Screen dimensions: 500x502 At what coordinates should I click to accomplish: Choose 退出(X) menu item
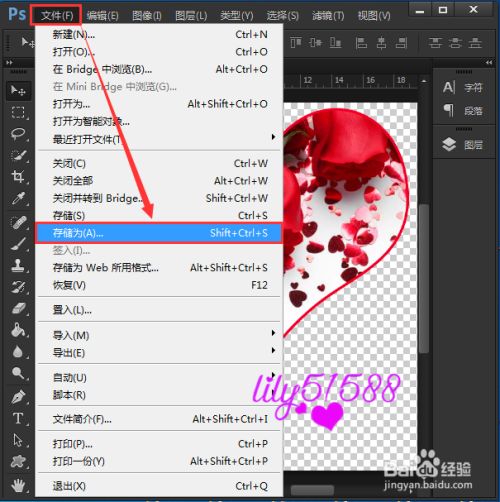(159, 486)
